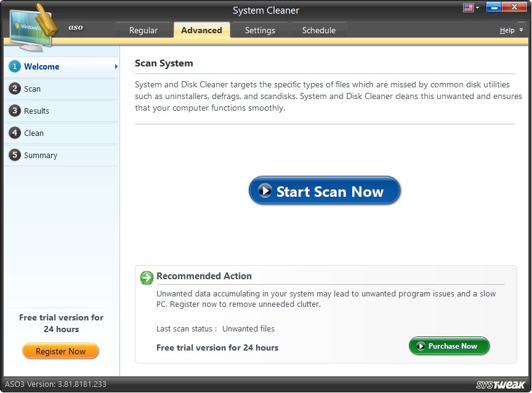Click the aso logo text in the header

(x=75, y=27)
